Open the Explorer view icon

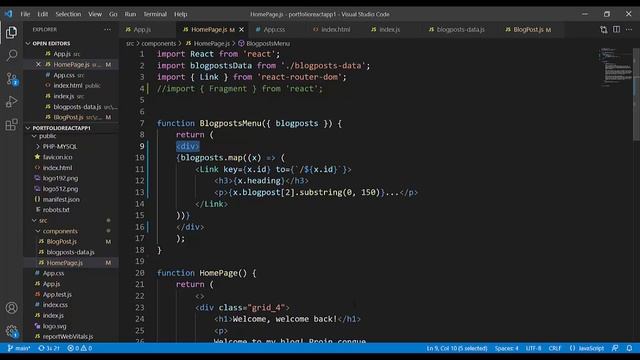coord(11,32)
